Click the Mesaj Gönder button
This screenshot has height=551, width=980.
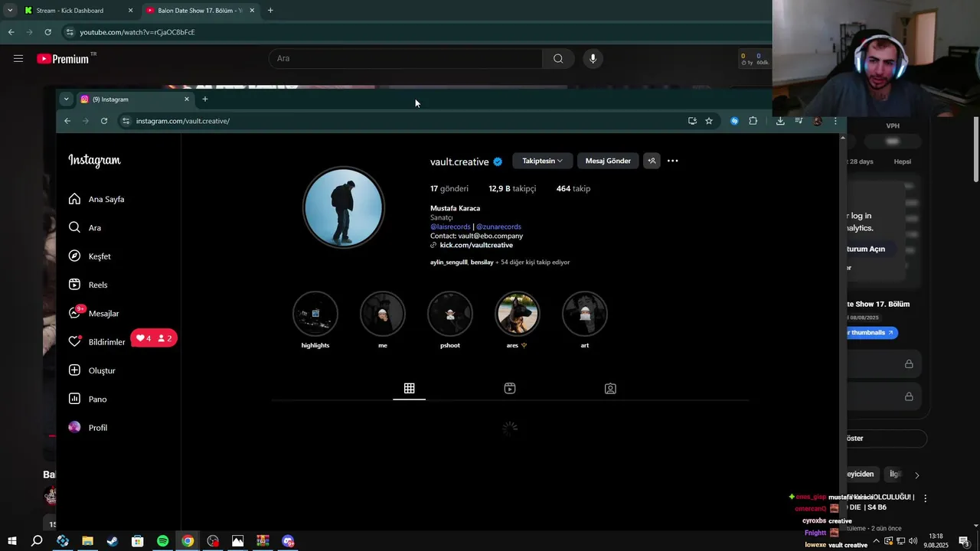point(608,161)
